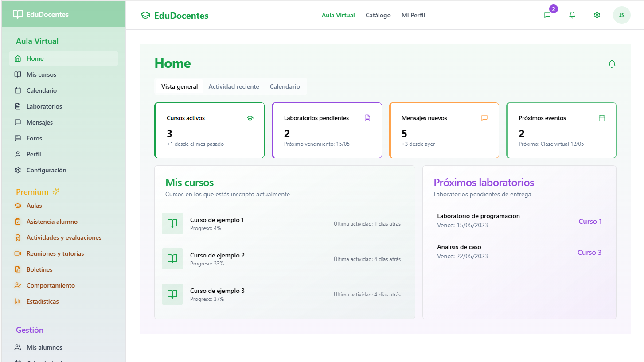Go to Catálogo in the top navigation
The height and width of the screenshot is (362, 644).
(x=378, y=15)
